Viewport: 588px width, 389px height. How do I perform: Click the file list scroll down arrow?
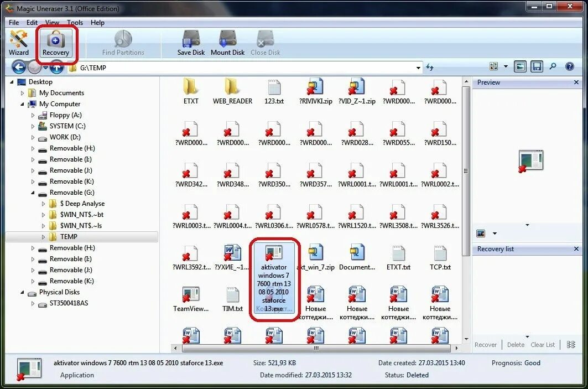coord(466,339)
